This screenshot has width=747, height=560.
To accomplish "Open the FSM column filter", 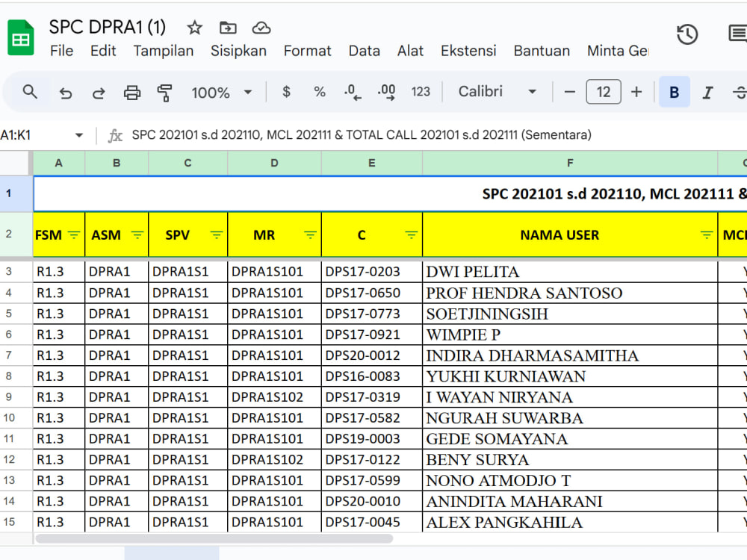I will [x=74, y=234].
